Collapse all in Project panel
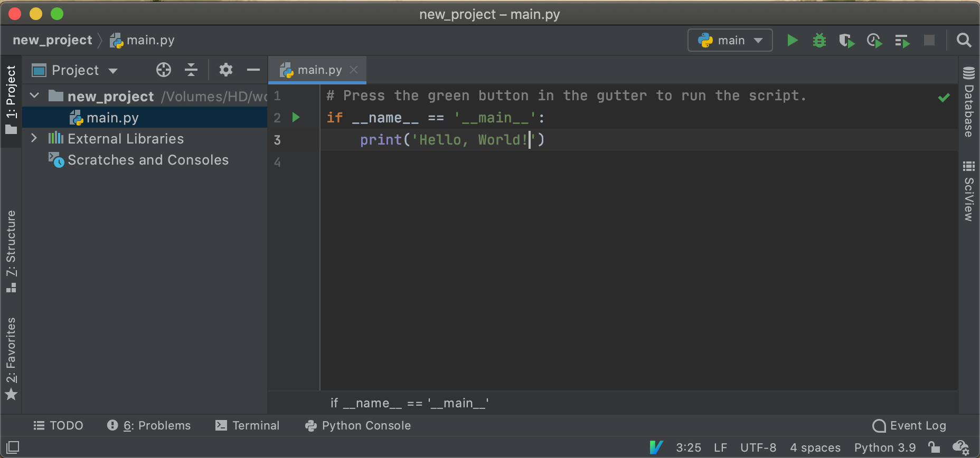 [191, 70]
